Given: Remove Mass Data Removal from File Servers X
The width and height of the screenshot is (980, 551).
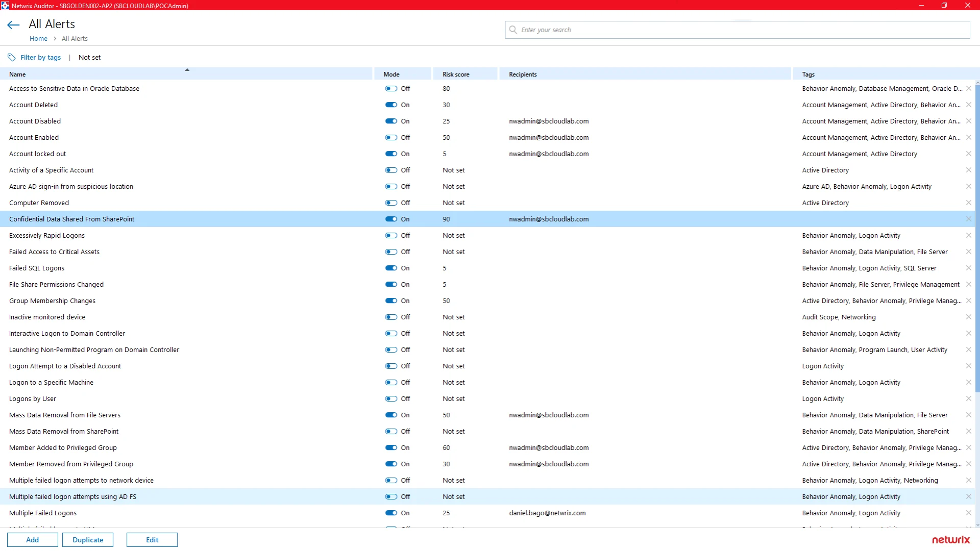Looking at the screenshot, I should point(968,415).
